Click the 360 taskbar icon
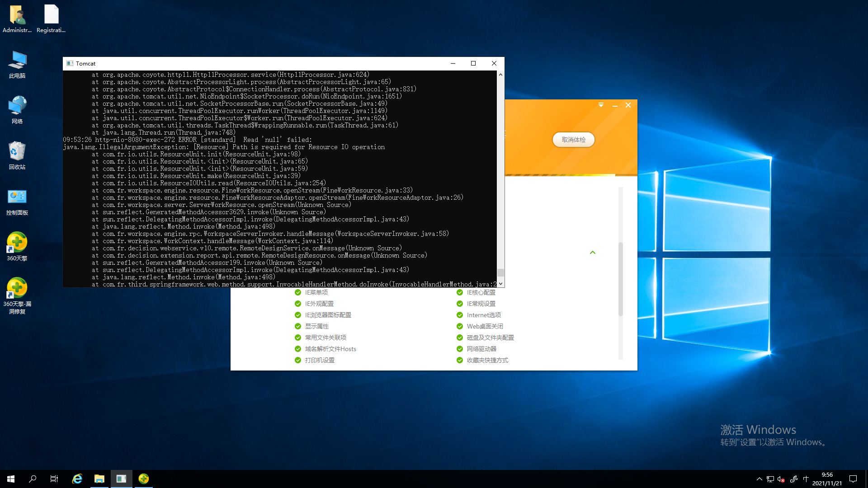This screenshot has height=488, width=868. tap(144, 479)
